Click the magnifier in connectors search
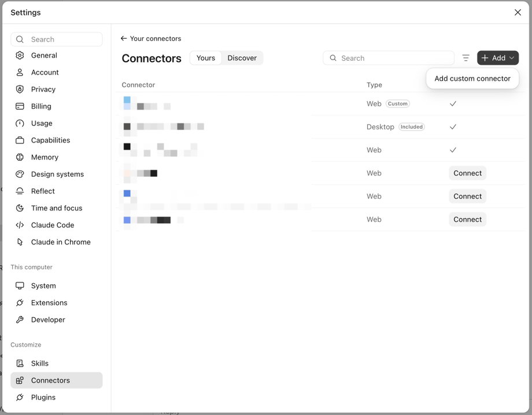This screenshot has height=415, width=532. [x=333, y=58]
